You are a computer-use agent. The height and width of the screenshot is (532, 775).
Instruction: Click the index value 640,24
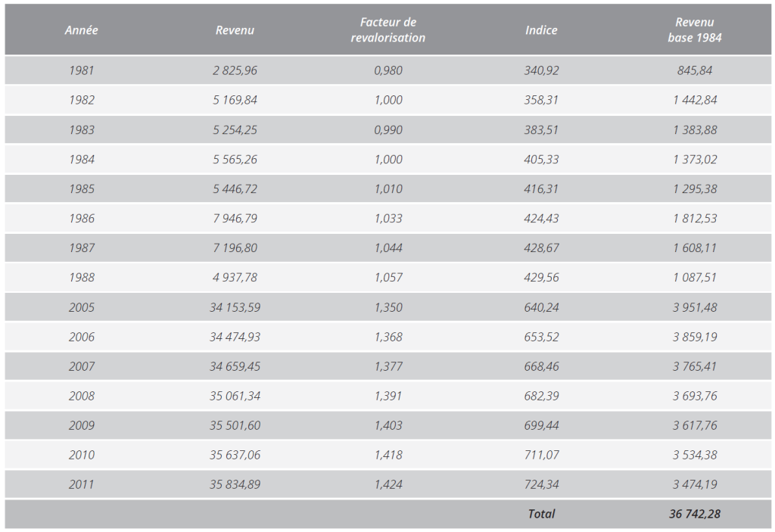[x=541, y=307]
